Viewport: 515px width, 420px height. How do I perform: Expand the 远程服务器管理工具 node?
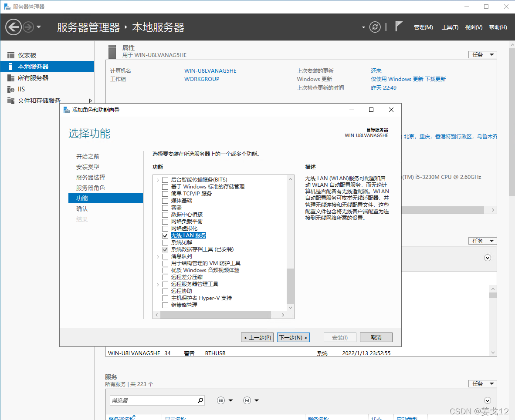pos(158,284)
